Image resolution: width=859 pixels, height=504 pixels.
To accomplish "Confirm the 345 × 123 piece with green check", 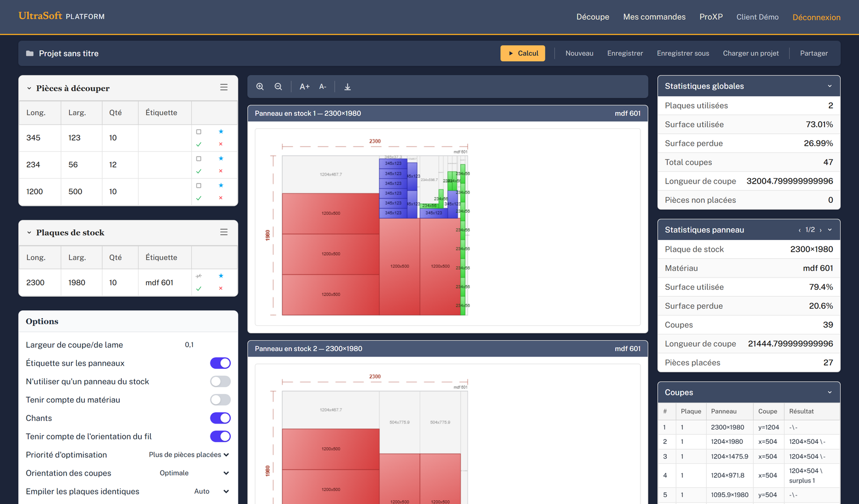I will 199,144.
